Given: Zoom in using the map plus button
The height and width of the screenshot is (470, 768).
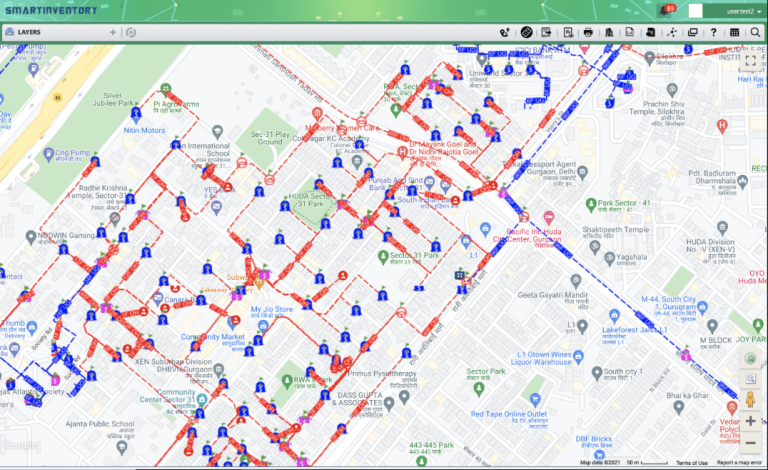Looking at the screenshot, I should (x=750, y=421).
